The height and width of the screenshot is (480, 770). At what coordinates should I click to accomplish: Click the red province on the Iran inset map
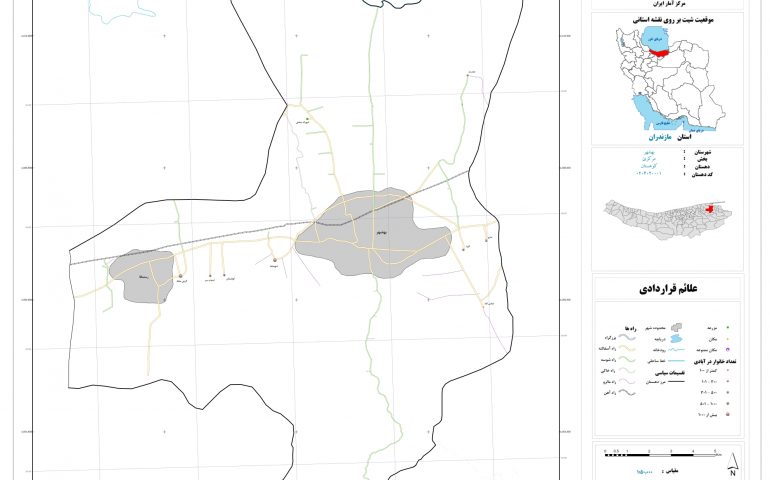[x=658, y=52]
